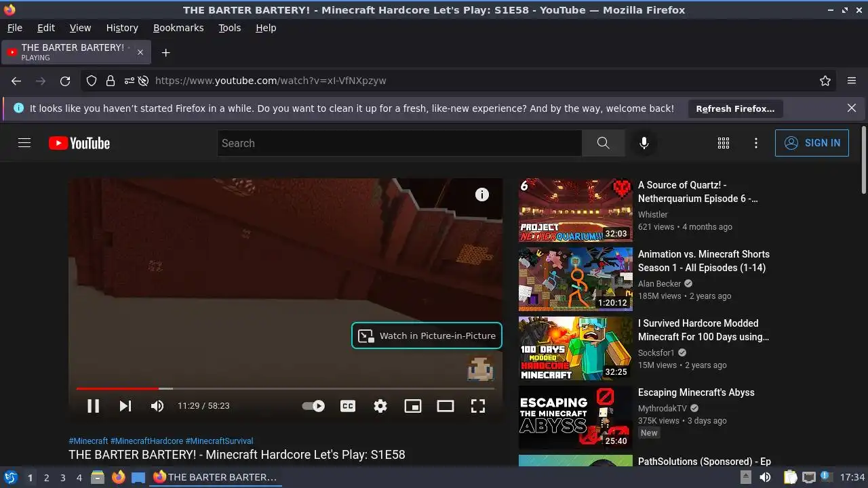This screenshot has height=488, width=868.
Task: Pause the playing video
Action: [94, 406]
